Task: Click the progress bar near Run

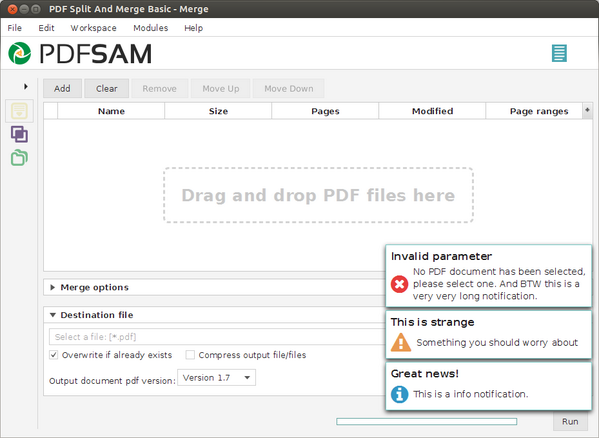Action: (x=427, y=422)
